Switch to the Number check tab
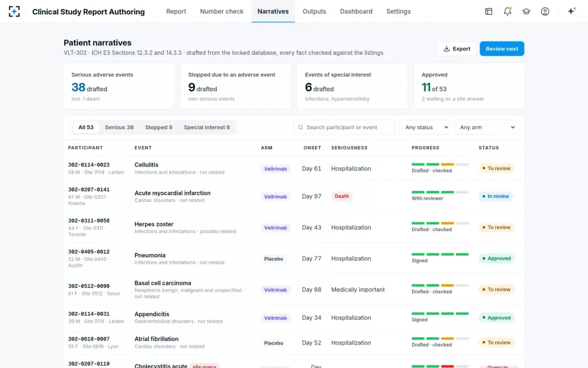 222,11
